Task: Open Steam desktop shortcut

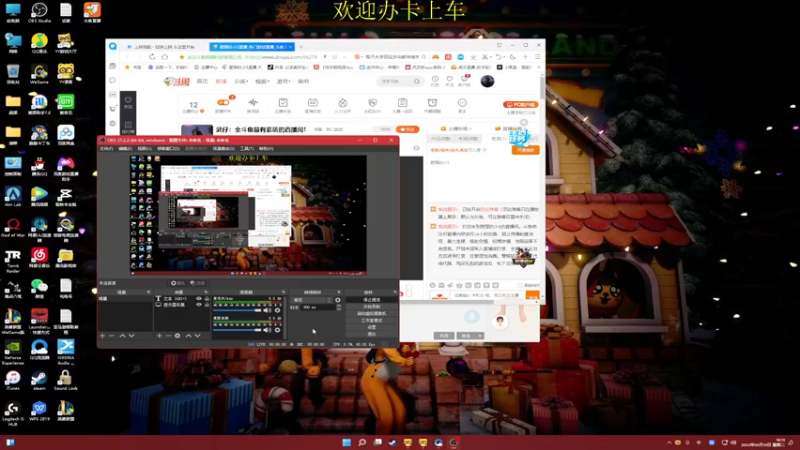Action: [39, 380]
